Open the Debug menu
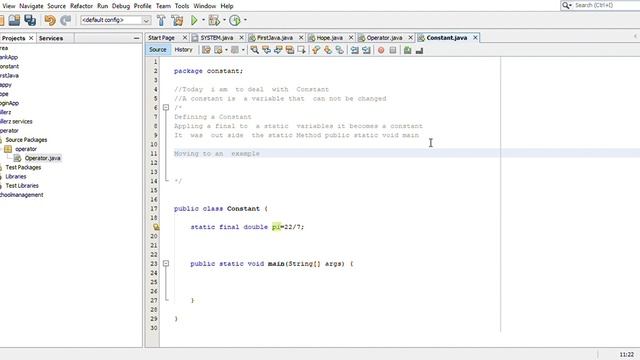This screenshot has height=360, width=640. pyautogui.click(x=120, y=6)
